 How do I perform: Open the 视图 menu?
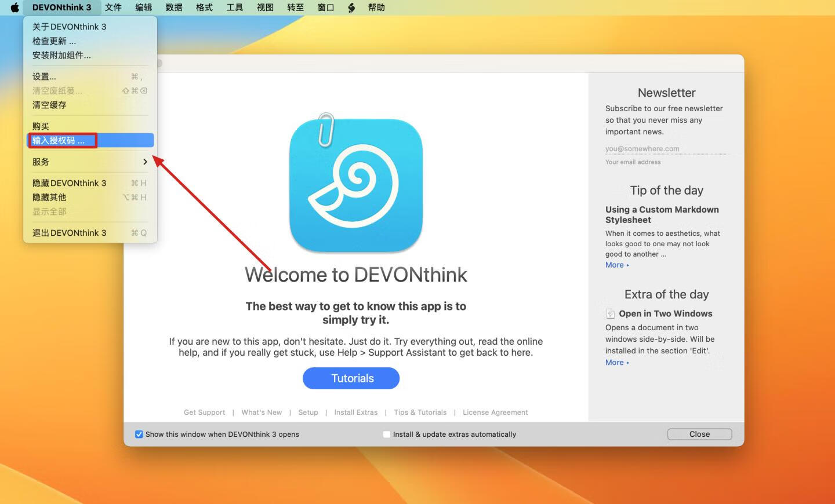[x=265, y=8]
